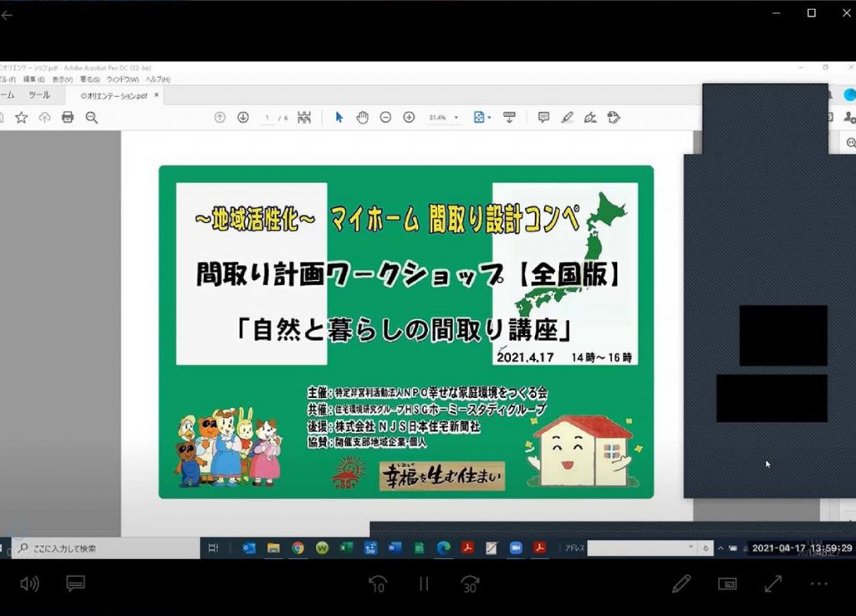856x616 pixels.
Task: Enter full screen with the diagonal arrows
Action: point(773,583)
